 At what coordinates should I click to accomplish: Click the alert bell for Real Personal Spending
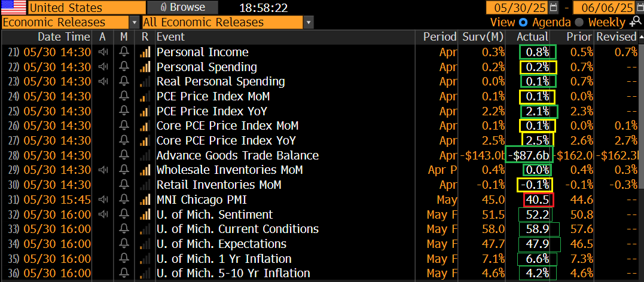tap(124, 81)
